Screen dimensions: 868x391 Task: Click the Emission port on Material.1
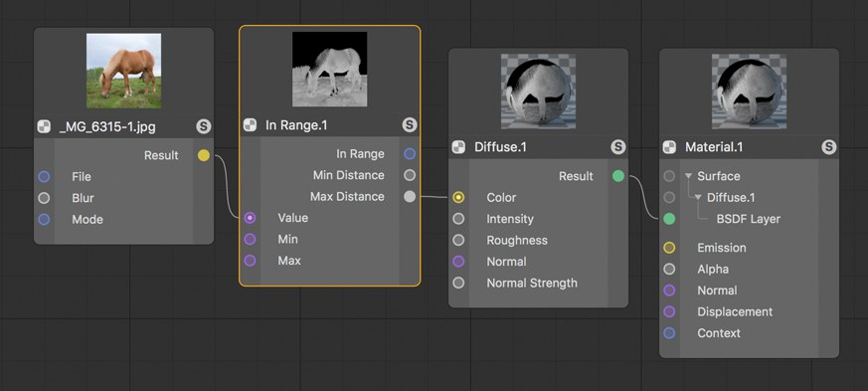point(669,248)
